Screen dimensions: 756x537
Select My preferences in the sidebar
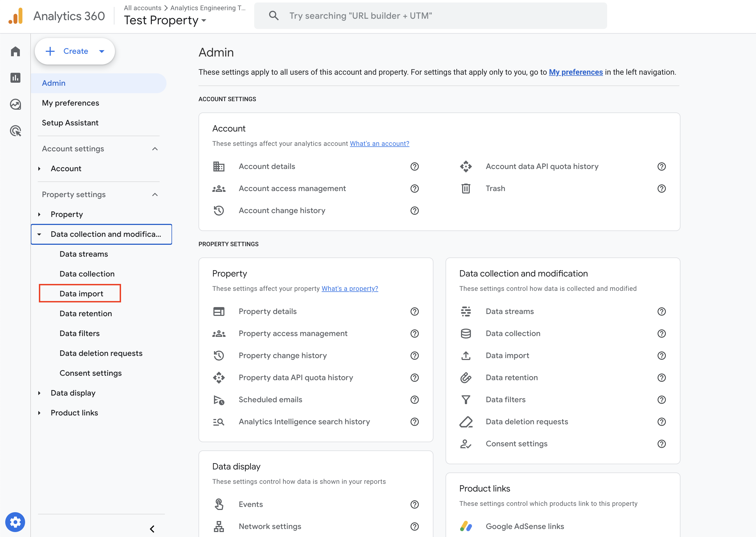70,103
